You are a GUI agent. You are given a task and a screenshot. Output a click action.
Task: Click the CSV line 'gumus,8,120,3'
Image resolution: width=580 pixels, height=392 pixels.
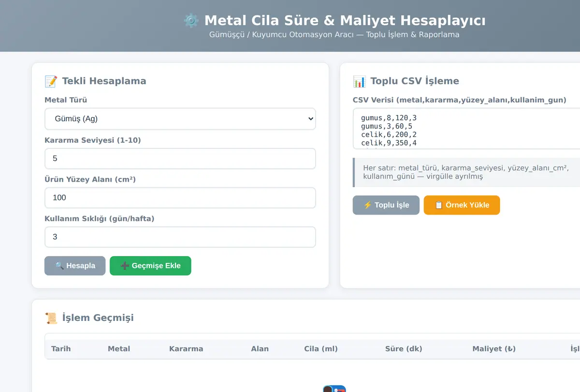[389, 117]
